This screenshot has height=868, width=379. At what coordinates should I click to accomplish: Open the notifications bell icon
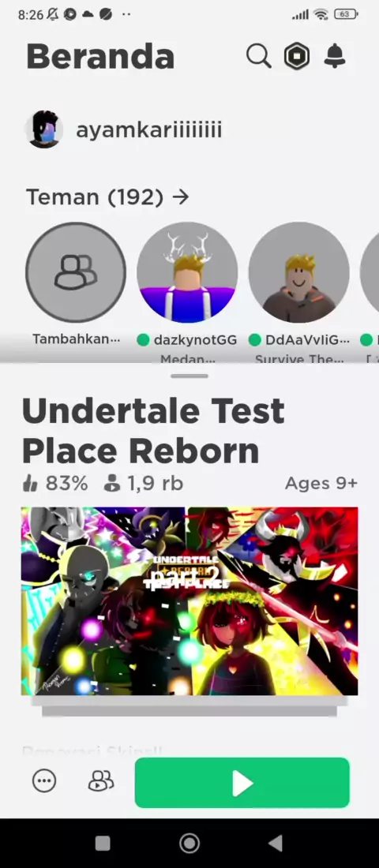click(335, 56)
